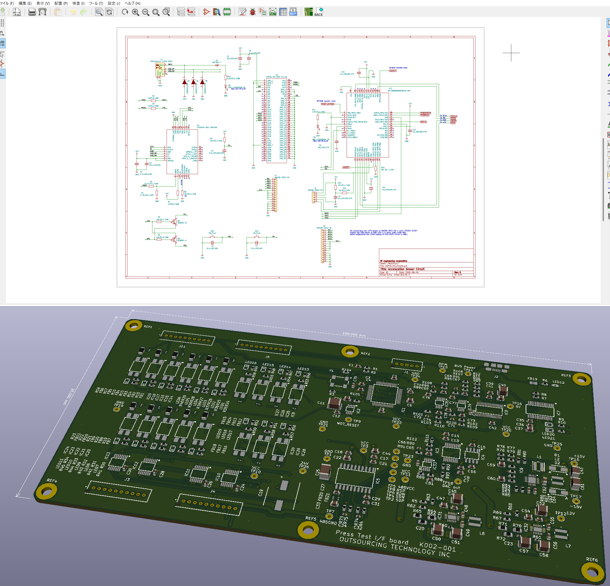Click the zoom in magnifier
This screenshot has height=586, width=610.
point(135,12)
